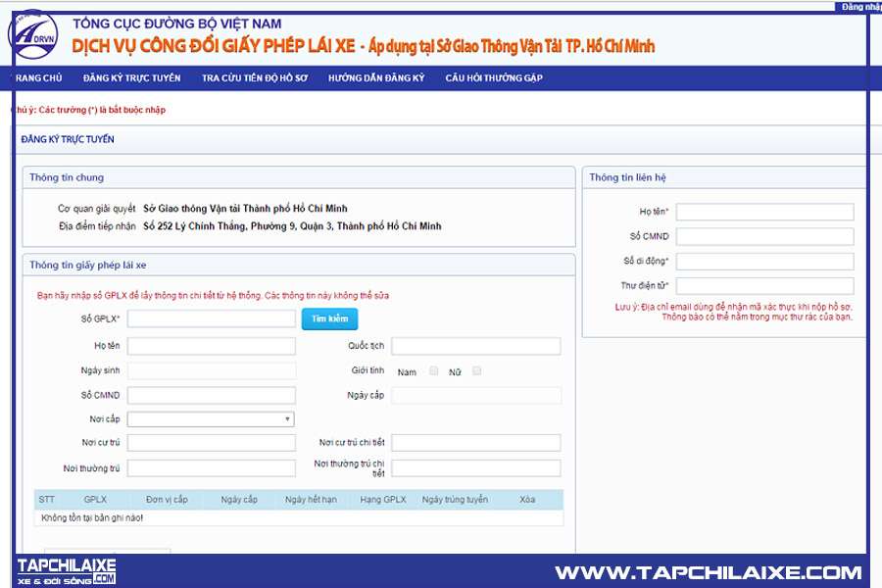
Task: Click the license holder Họ tên field
Action: (x=212, y=346)
